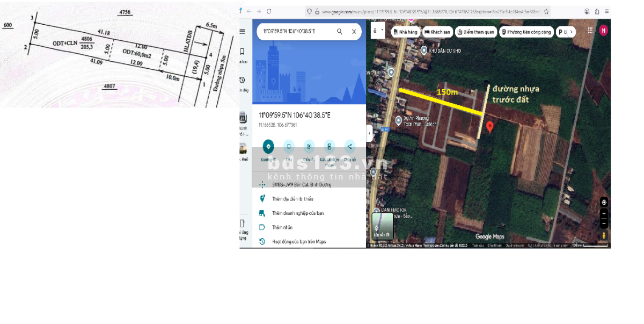This screenshot has height=324, width=644.
Task: Click the Chia sẻ share icon
Action: click(349, 146)
